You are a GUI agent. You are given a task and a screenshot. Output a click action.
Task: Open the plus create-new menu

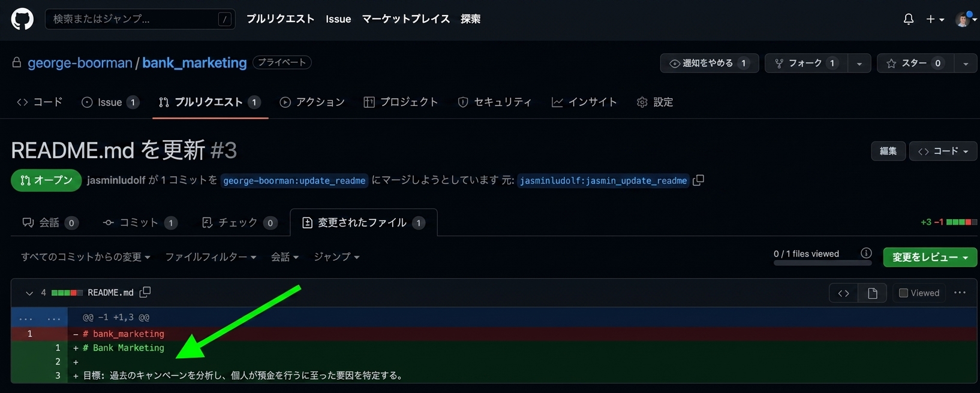[935, 19]
